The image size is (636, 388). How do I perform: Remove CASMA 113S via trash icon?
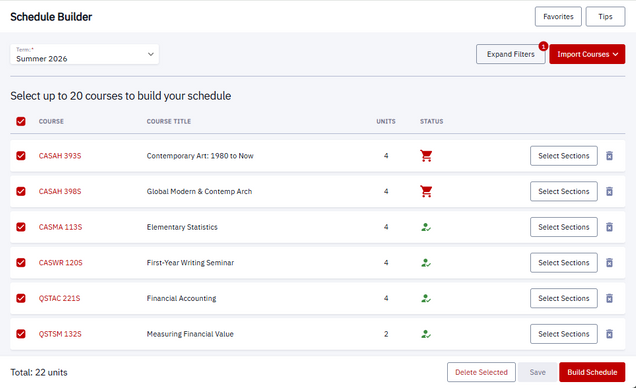(x=609, y=227)
